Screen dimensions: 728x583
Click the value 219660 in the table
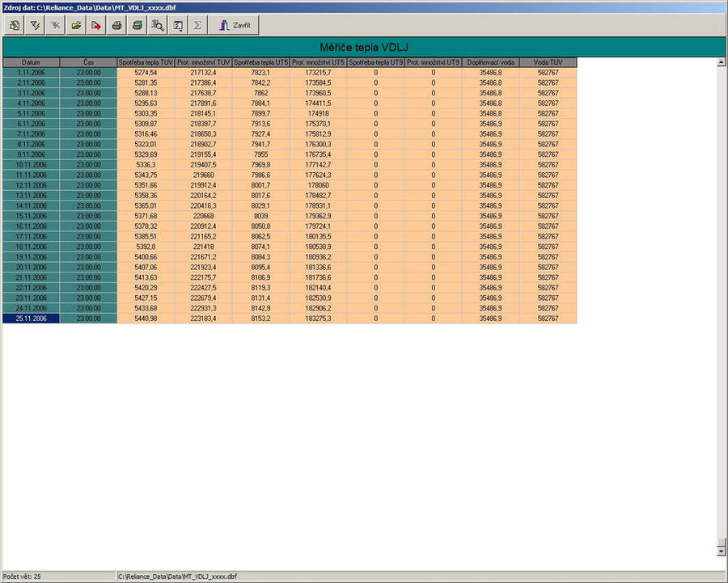pos(203,175)
